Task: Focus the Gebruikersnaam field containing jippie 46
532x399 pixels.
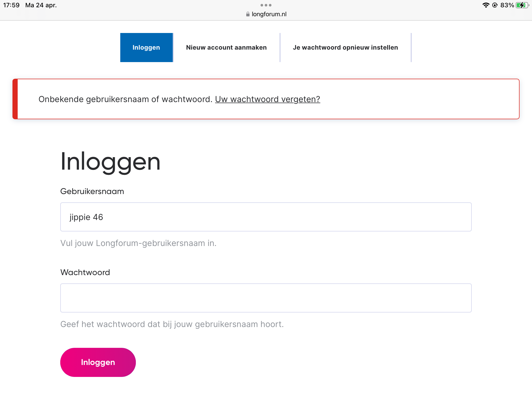Action: [266, 217]
